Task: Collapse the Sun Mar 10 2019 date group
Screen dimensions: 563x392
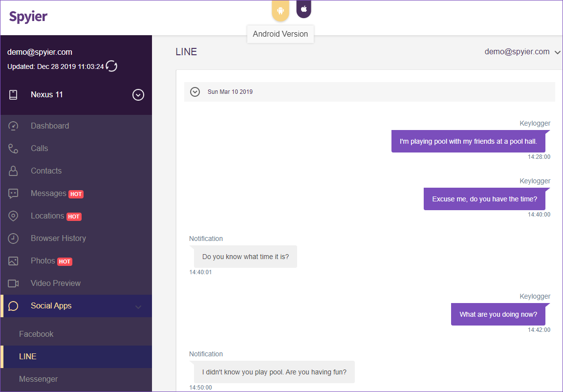Action: [195, 92]
